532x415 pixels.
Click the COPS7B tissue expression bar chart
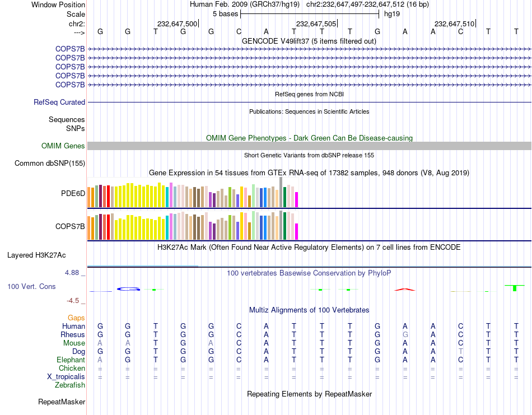(193, 225)
